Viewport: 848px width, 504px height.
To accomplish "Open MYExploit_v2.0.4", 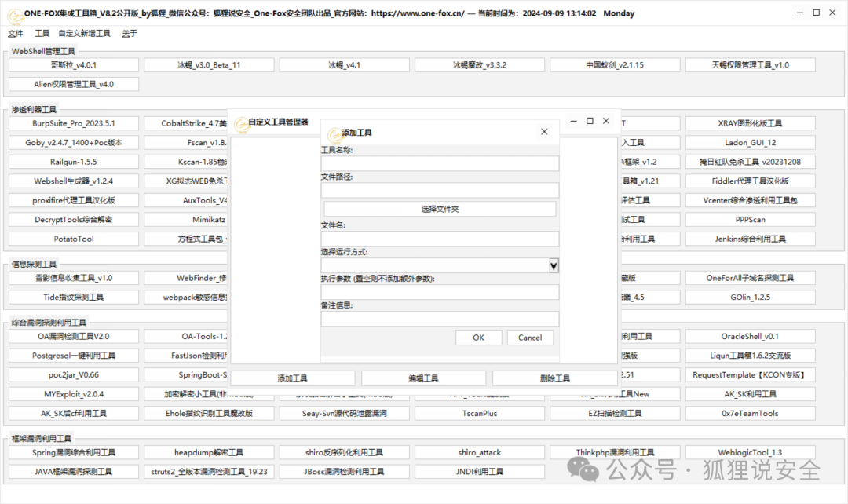I will tap(74, 394).
